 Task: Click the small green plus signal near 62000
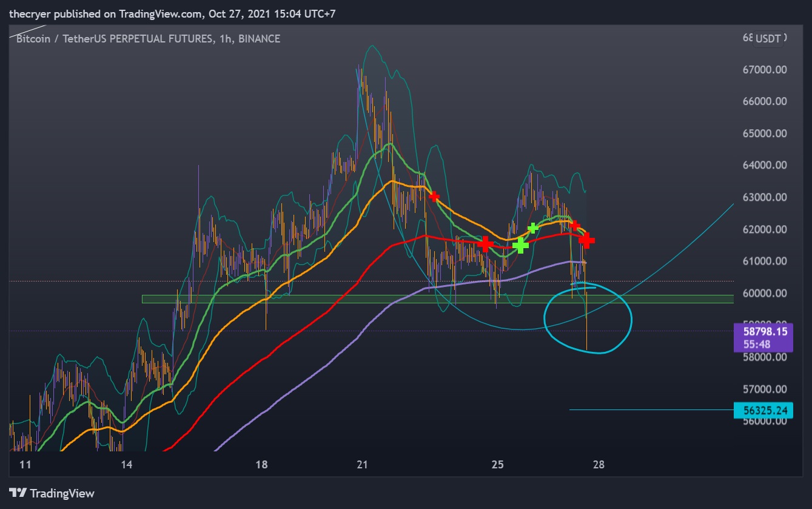point(532,228)
